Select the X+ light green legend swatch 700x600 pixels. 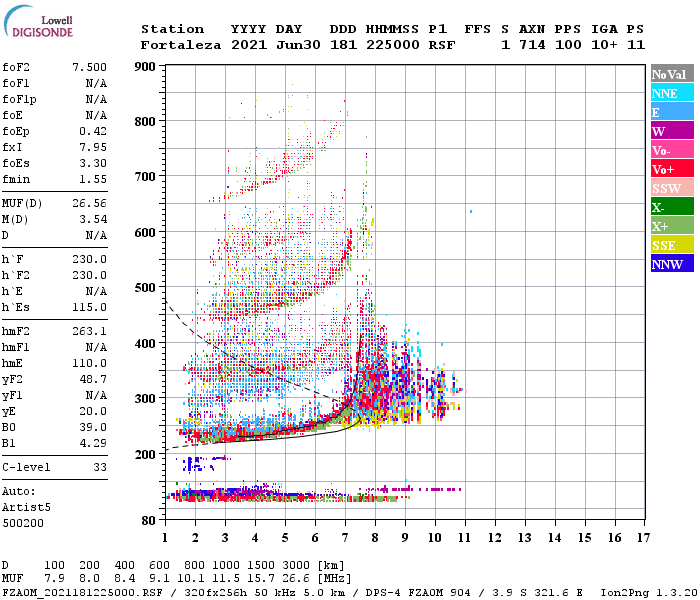pos(672,226)
